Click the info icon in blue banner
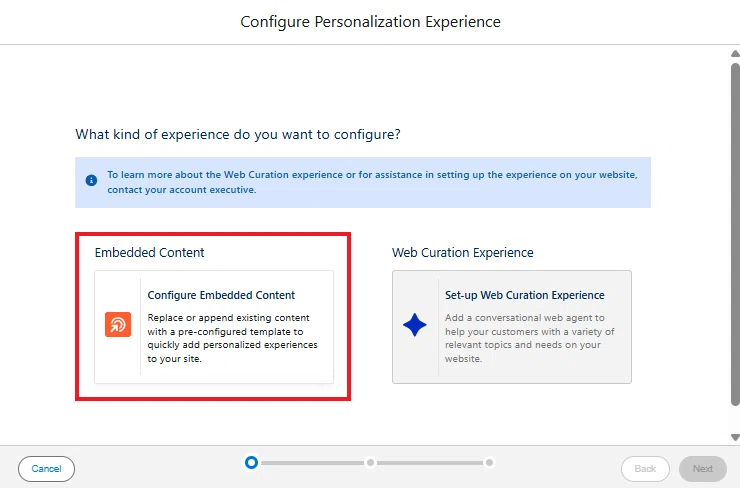 click(91, 180)
